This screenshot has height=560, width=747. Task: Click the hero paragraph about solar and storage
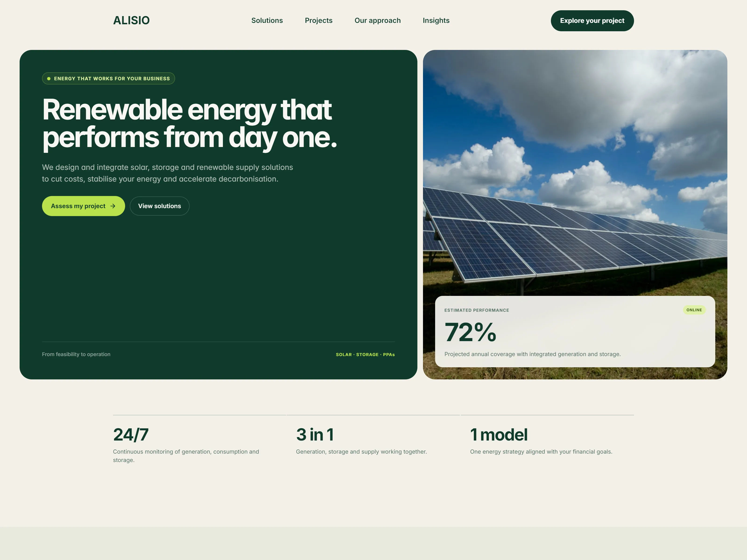coord(168,173)
